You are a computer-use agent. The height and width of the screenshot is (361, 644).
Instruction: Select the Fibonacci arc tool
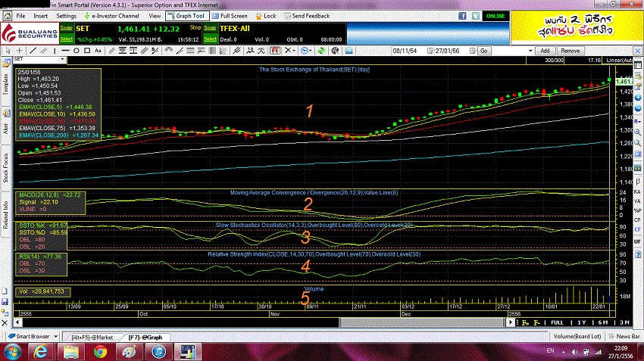[169, 51]
